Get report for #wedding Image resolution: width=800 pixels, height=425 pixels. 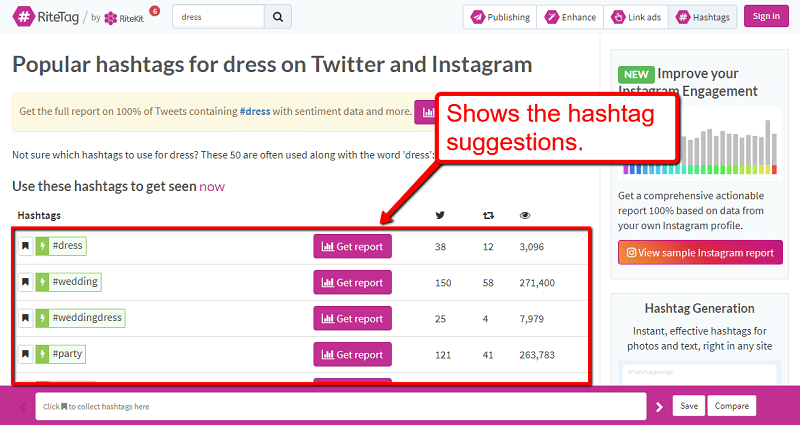pos(353,282)
